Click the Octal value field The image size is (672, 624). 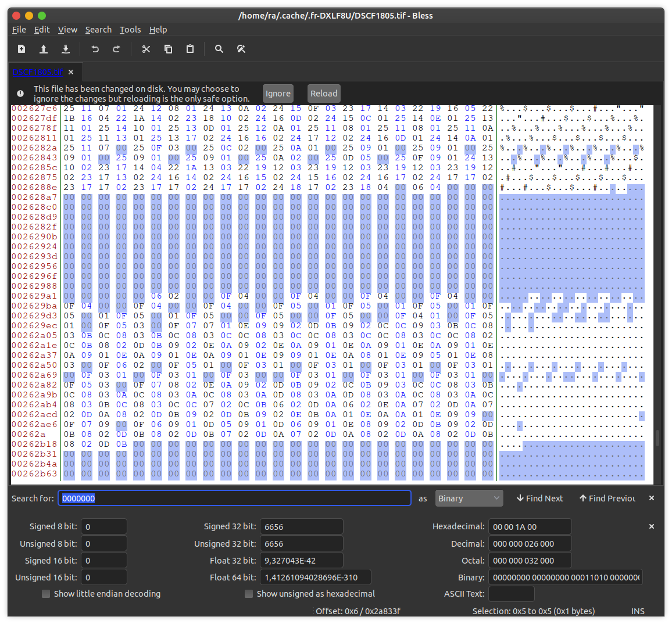(x=530, y=561)
